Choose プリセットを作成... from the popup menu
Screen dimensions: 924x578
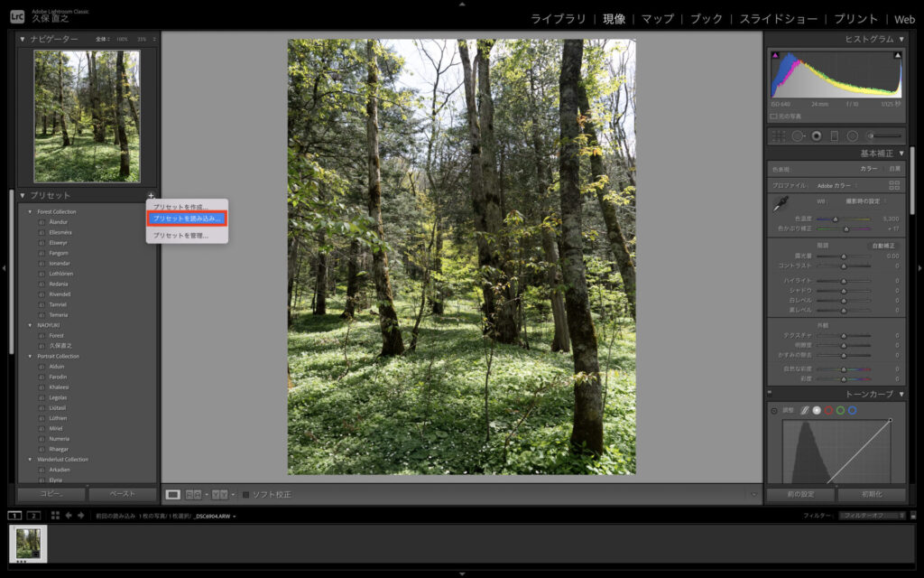[180, 207]
